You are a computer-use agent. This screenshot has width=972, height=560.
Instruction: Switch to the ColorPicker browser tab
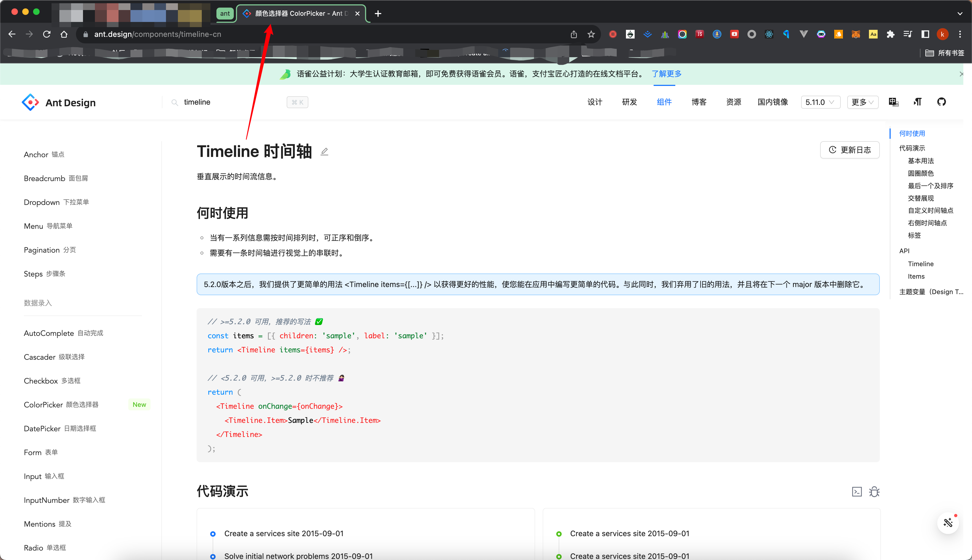296,13
